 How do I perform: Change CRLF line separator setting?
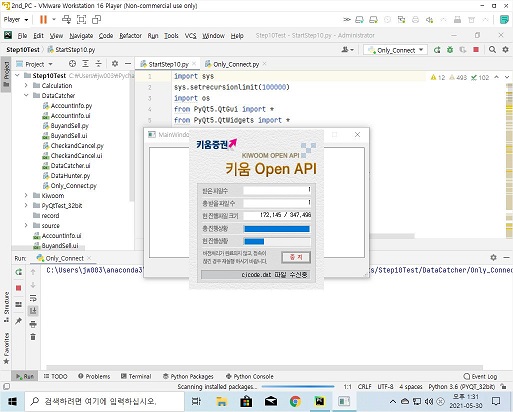[x=364, y=387]
